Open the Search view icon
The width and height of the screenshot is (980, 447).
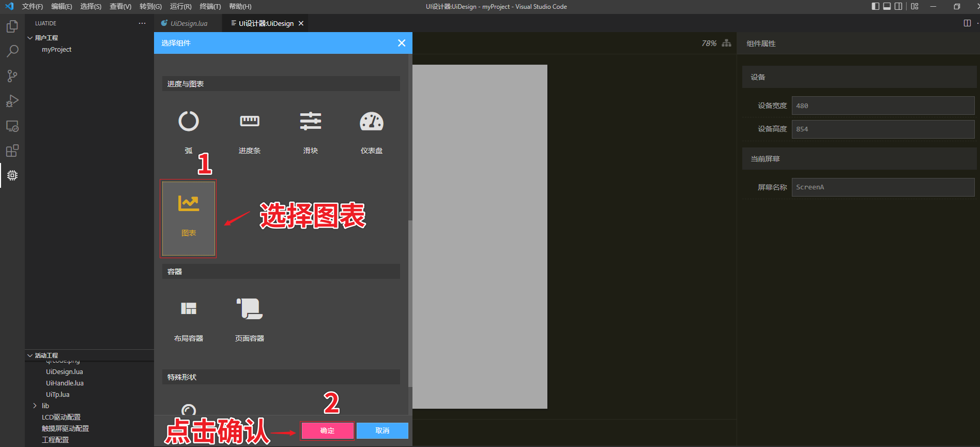click(x=12, y=51)
